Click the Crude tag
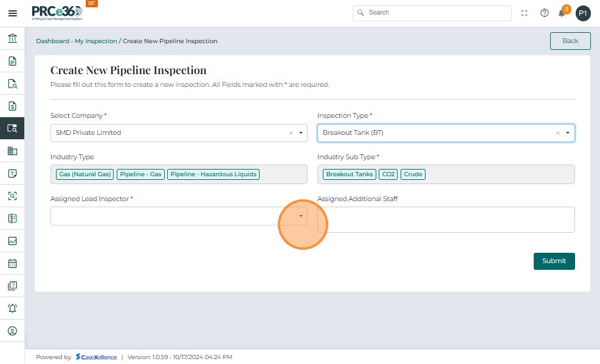600x364 pixels. (x=413, y=174)
